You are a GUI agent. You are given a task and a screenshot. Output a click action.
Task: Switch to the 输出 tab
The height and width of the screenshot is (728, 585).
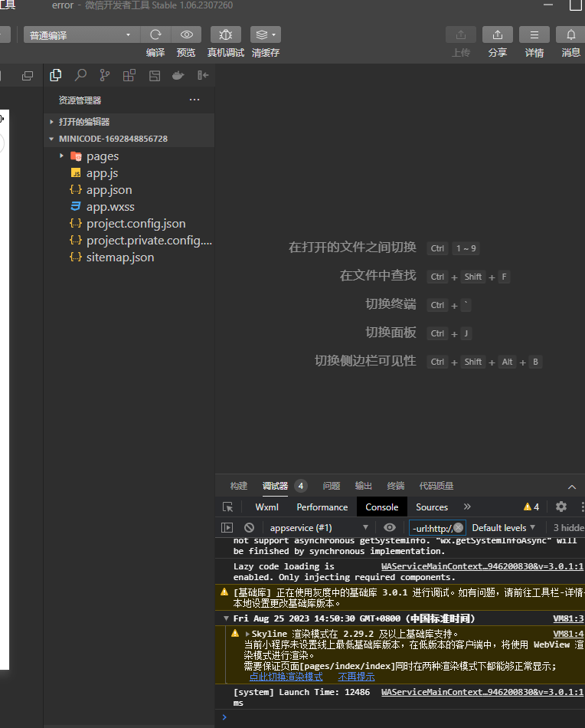click(363, 486)
